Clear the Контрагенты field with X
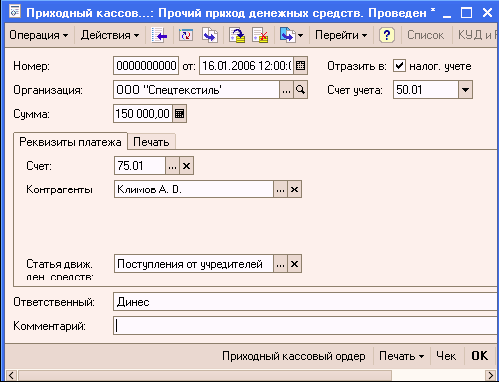499x382 pixels. (294, 189)
